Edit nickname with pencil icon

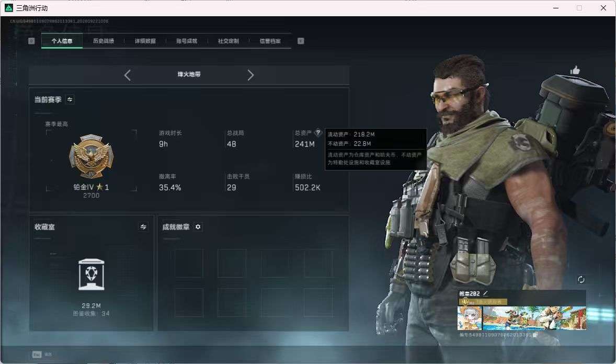point(486,293)
